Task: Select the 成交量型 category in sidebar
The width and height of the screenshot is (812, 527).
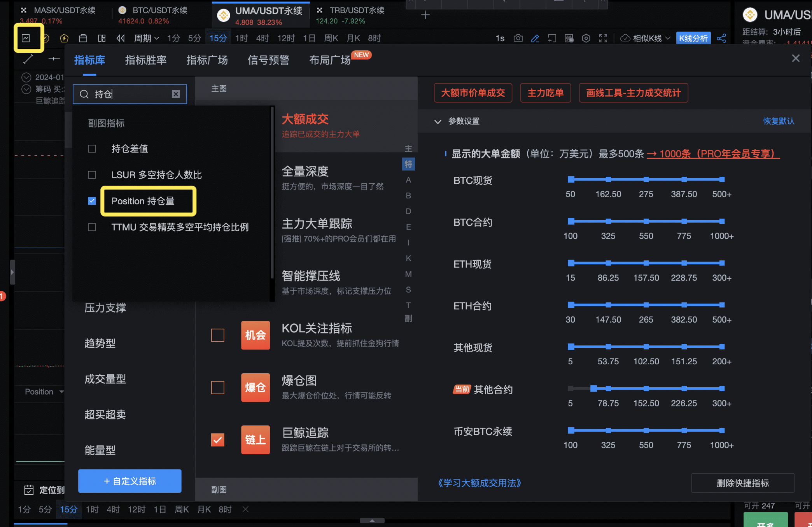Action: click(x=105, y=379)
